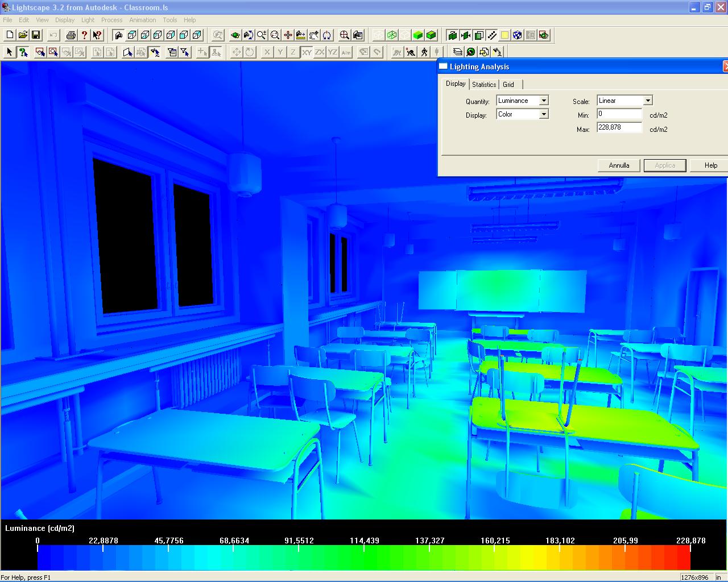Click the Annulla button
This screenshot has width=728, height=582.
619,165
